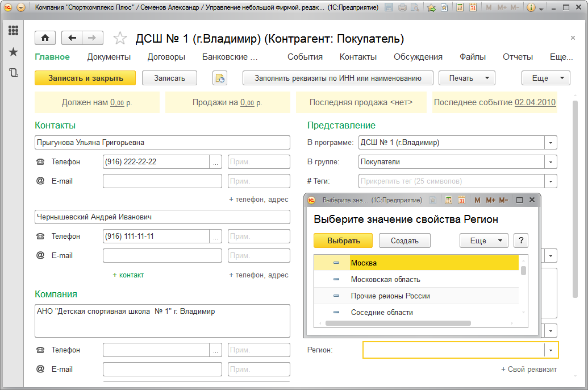
Task: Open help in the region selection dialog
Action: tap(521, 240)
